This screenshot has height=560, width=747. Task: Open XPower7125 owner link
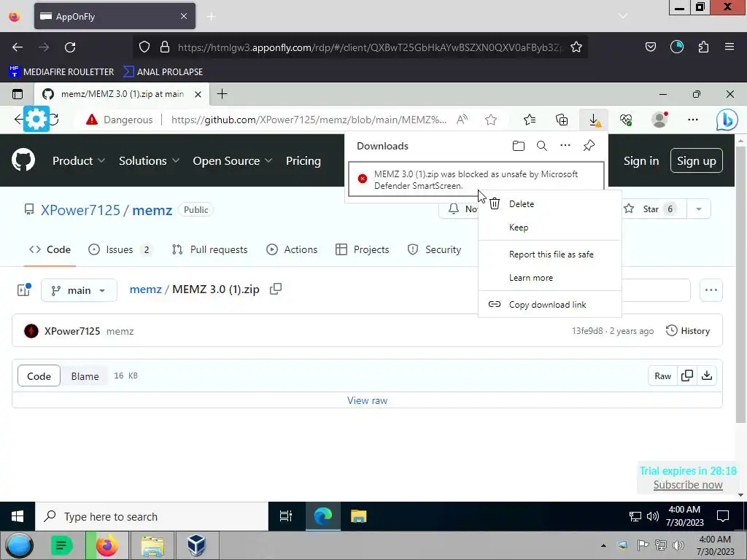(80, 210)
